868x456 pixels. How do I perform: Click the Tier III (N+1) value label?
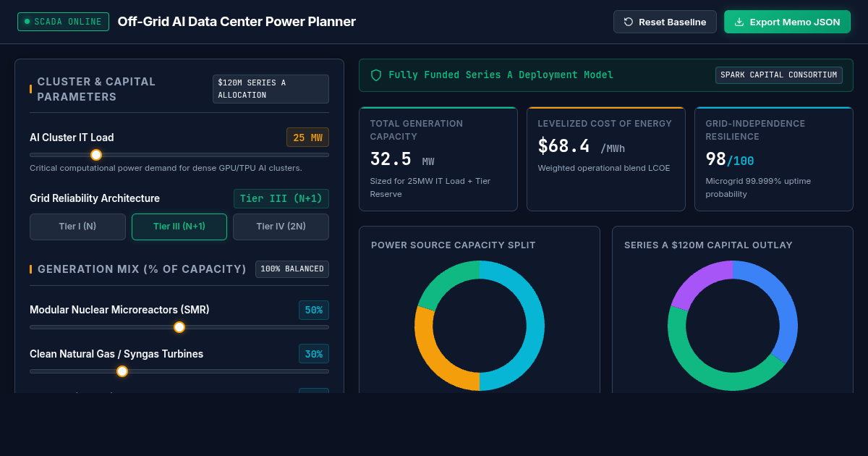tap(281, 198)
